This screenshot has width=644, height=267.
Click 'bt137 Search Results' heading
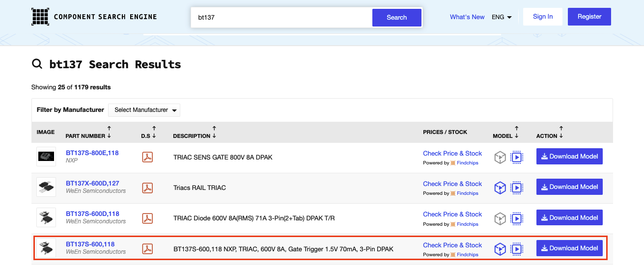[115, 64]
